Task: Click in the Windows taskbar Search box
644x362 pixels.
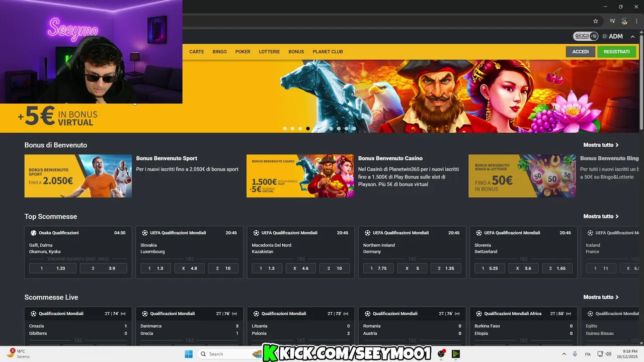Action: 229,354
